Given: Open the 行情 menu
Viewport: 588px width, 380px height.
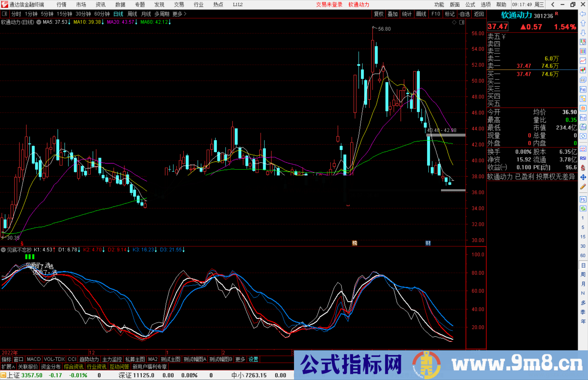Looking at the screenshot, I should click(x=62, y=4).
